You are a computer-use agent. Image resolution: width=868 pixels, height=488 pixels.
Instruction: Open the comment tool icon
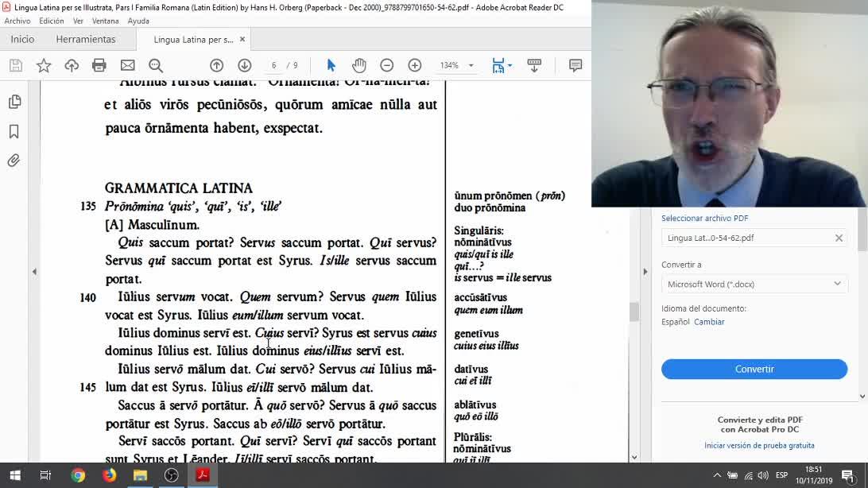575,65
